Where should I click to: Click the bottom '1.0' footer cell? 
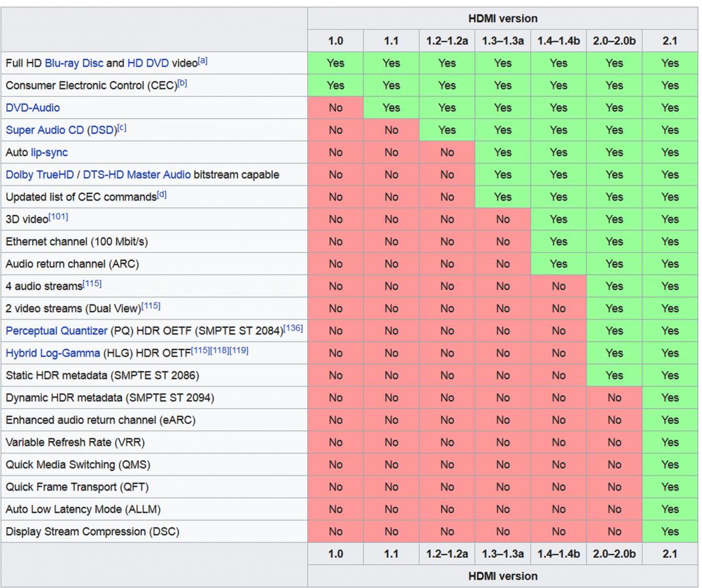[x=335, y=554]
